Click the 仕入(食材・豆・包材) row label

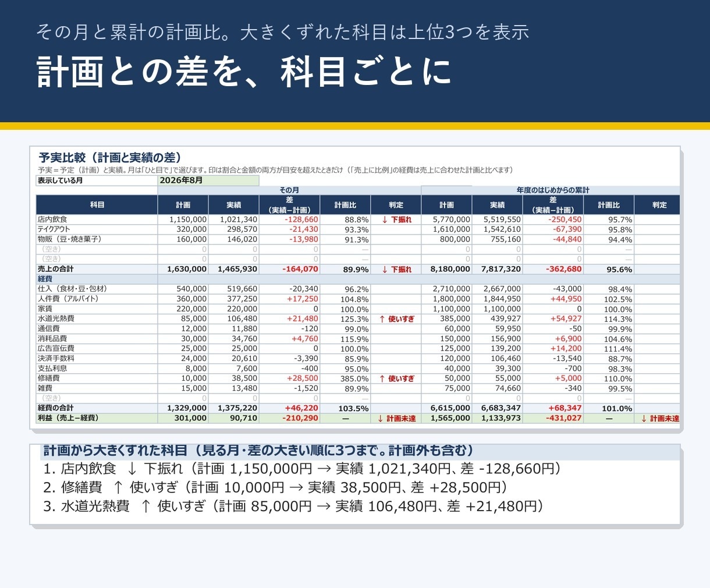coord(97,289)
